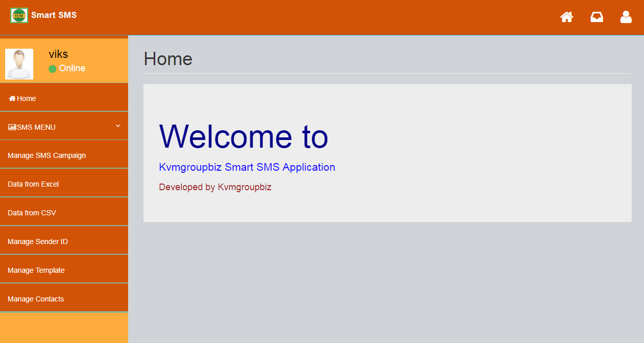The height and width of the screenshot is (343, 644).
Task: Expand the SMS MENU chevron
Action: coord(118,126)
